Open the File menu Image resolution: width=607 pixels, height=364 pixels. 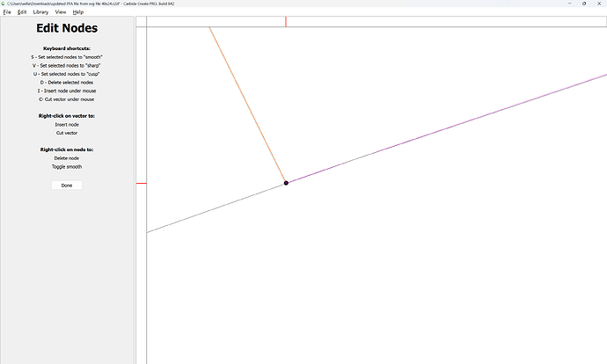pyautogui.click(x=7, y=12)
